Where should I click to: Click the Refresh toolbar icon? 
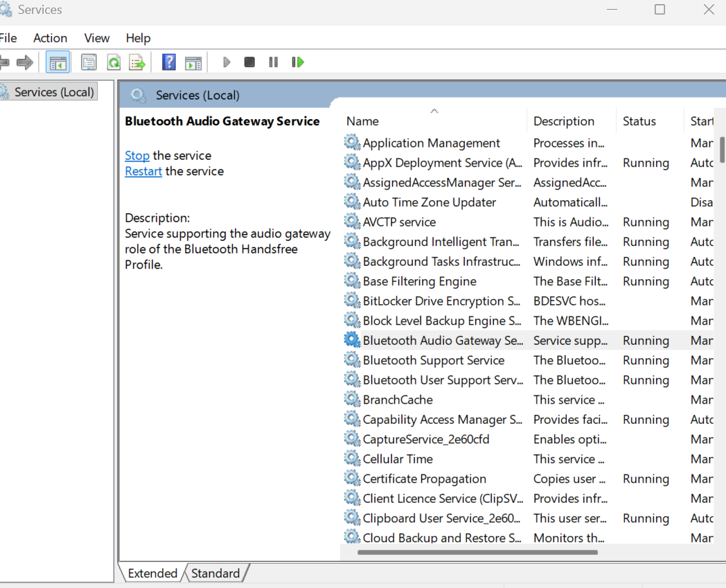(x=114, y=62)
